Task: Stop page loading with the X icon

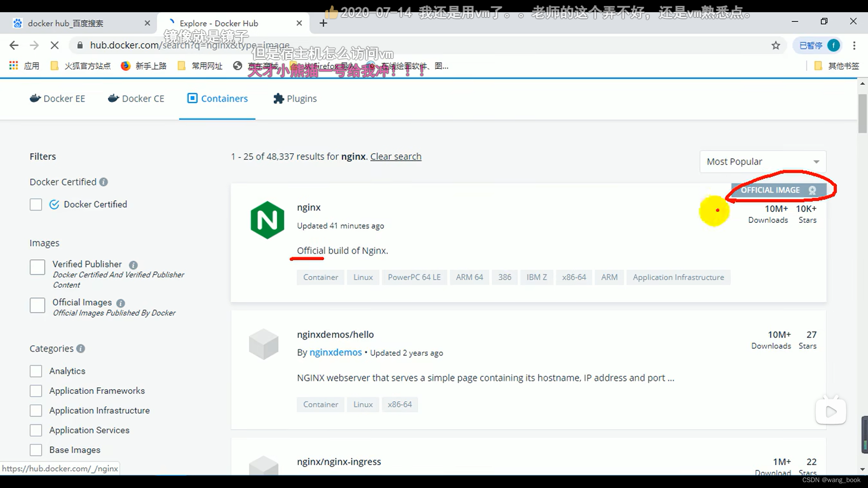Action: pyautogui.click(x=54, y=45)
